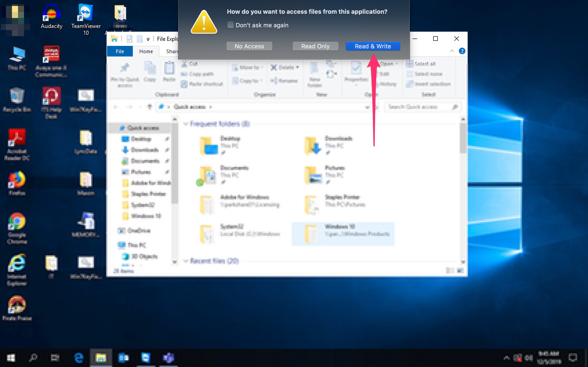Collapse the Frequent folders section
This screenshot has width=588, height=367.
(186, 124)
